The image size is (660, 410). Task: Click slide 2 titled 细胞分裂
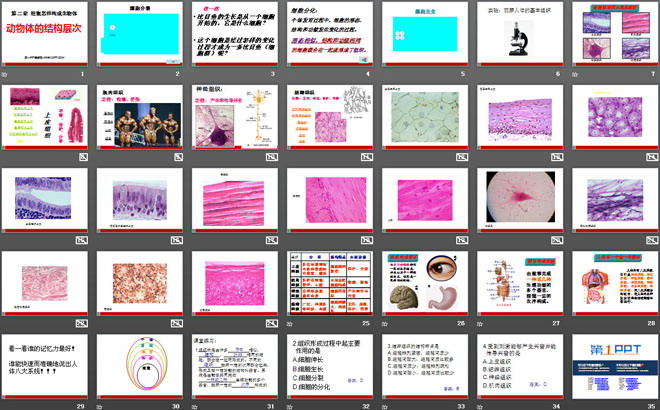[142, 33]
